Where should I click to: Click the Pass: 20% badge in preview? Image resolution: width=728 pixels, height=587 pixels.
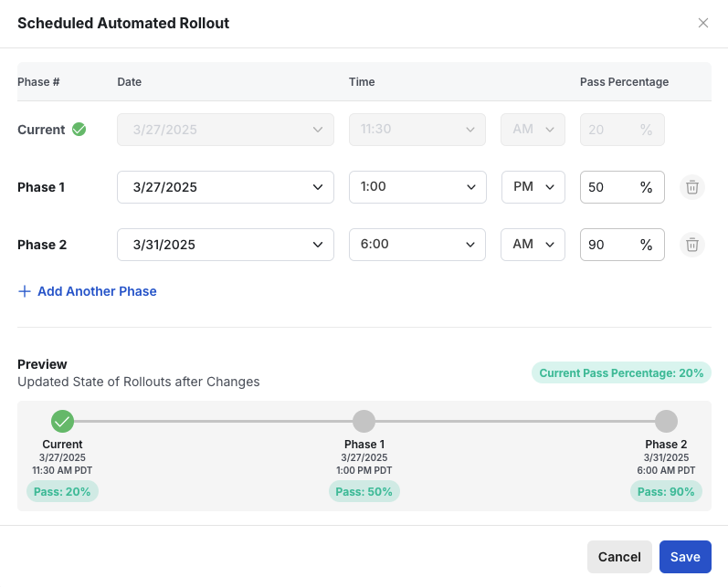click(62, 491)
